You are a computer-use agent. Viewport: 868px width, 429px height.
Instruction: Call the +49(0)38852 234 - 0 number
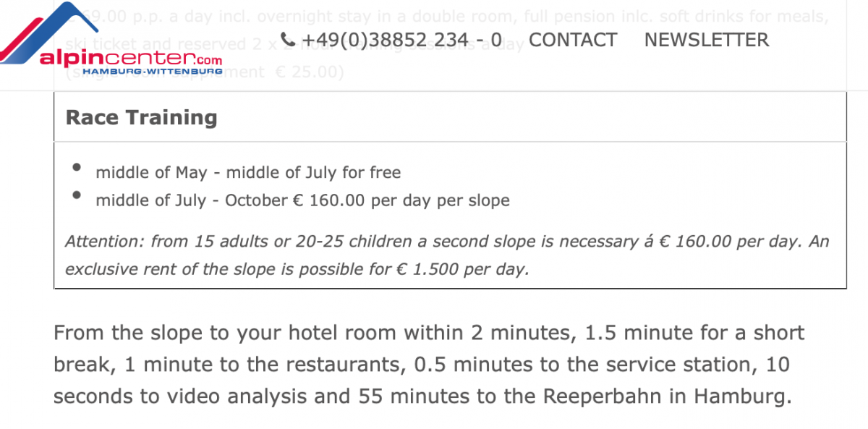(401, 40)
